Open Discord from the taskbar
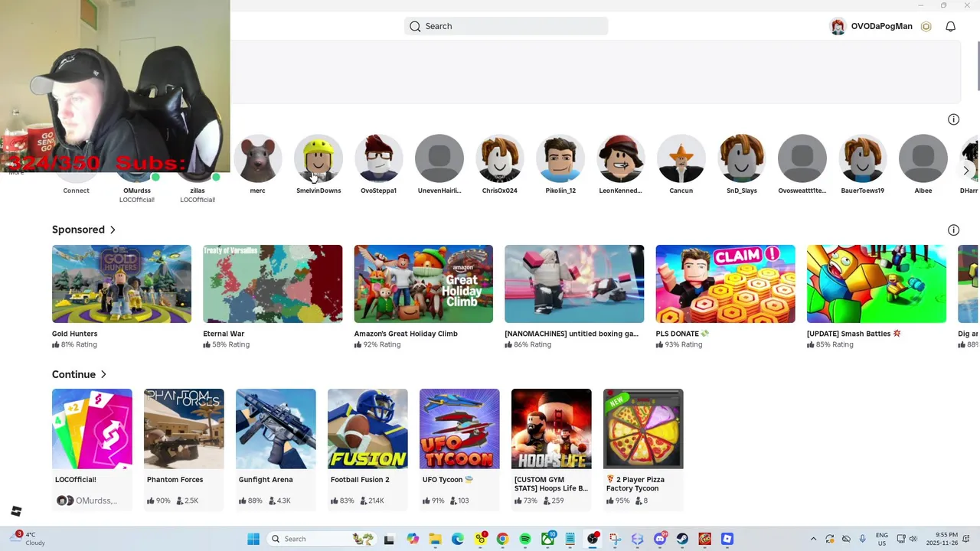Screen dimensions: 980x551 [660, 539]
